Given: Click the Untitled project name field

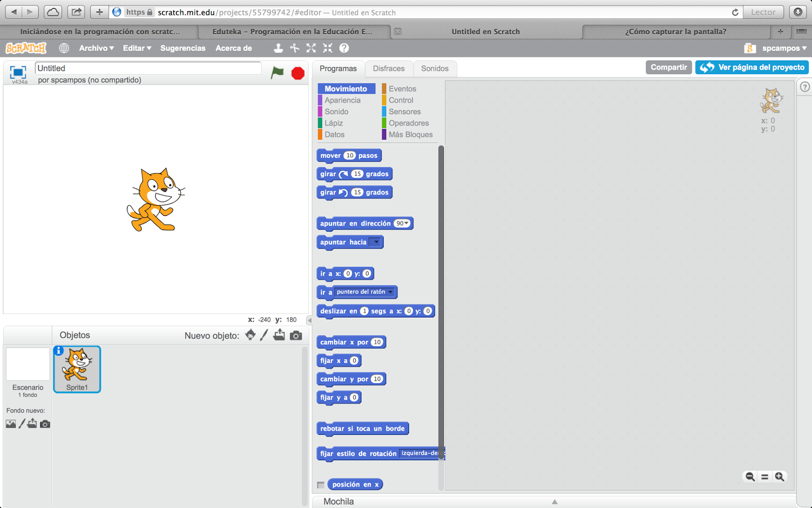Looking at the screenshot, I should (147, 68).
